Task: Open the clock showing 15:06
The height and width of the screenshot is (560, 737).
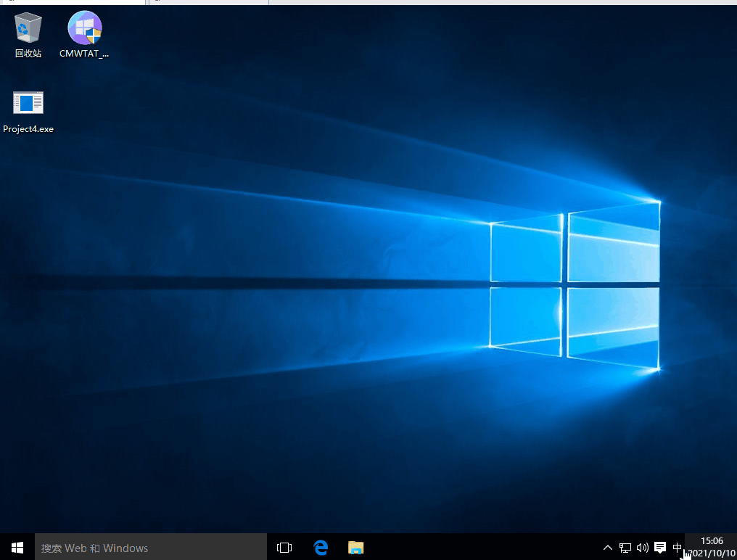Action: click(711, 547)
